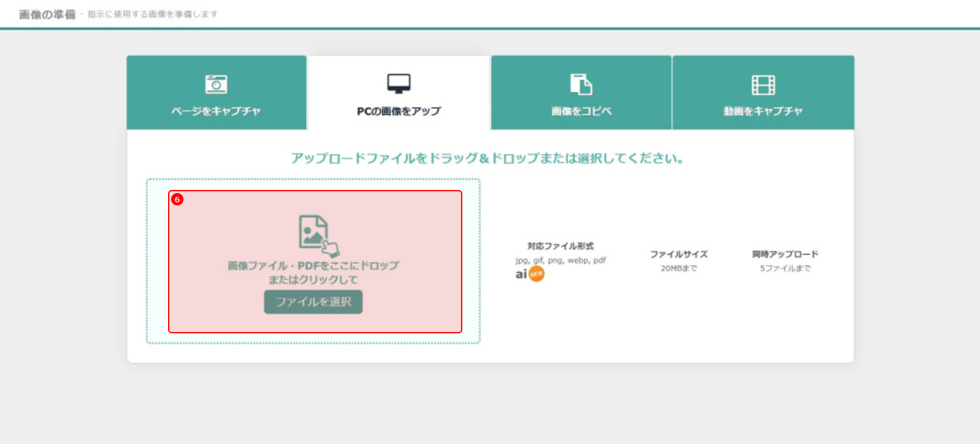Click the 5ファイルまで text
980x444 pixels.
(x=785, y=268)
